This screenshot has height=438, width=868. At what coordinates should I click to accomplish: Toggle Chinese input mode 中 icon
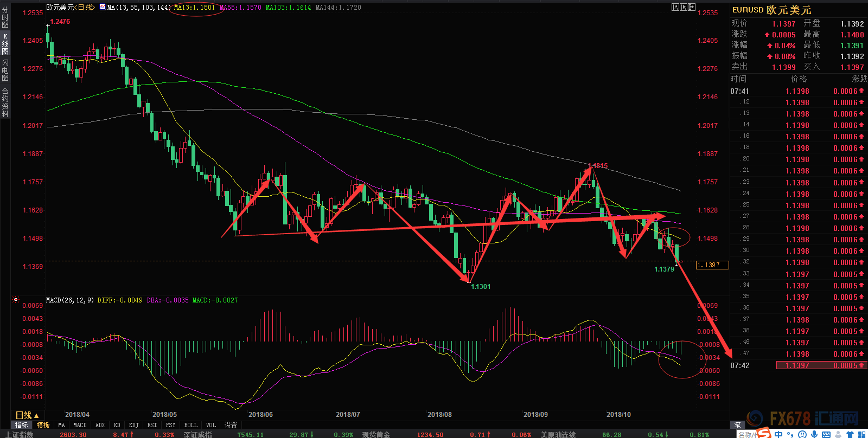point(778,434)
